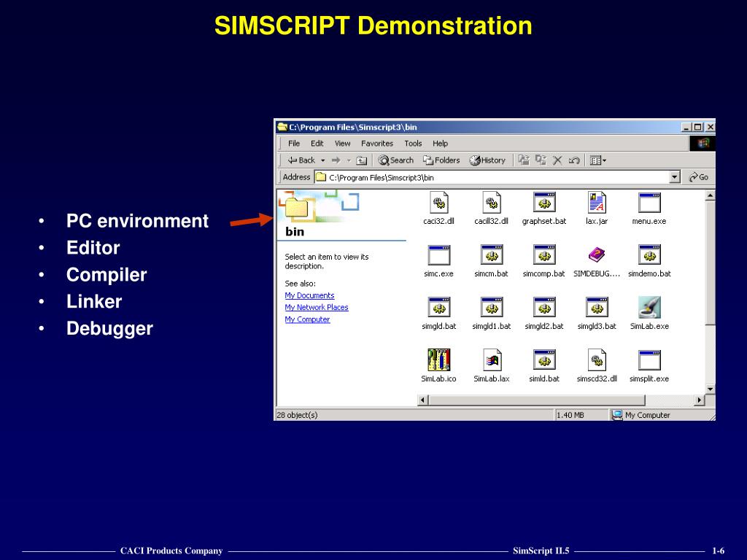
Task: Click the Delete (X) toolbar icon
Action: [557, 160]
